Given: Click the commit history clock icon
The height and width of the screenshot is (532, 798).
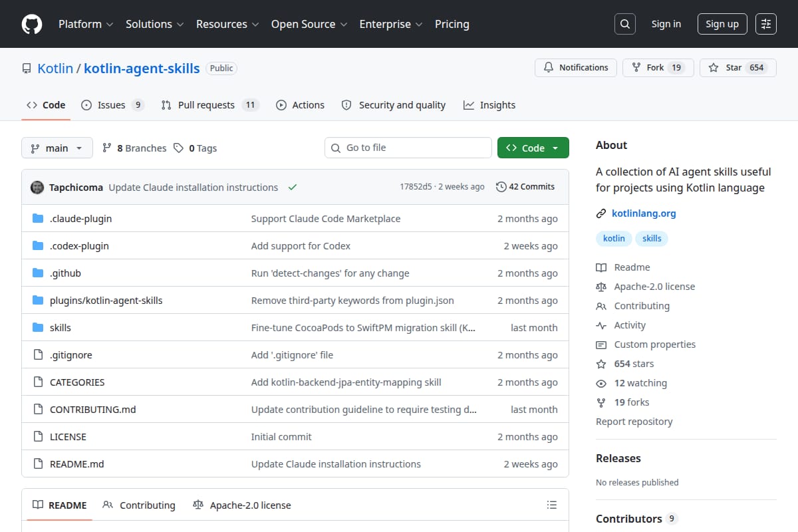Looking at the screenshot, I should point(501,187).
